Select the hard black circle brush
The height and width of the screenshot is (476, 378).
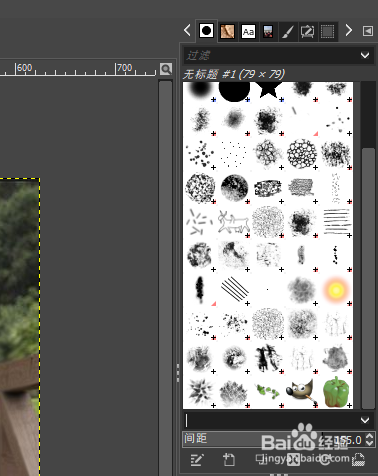[234, 92]
